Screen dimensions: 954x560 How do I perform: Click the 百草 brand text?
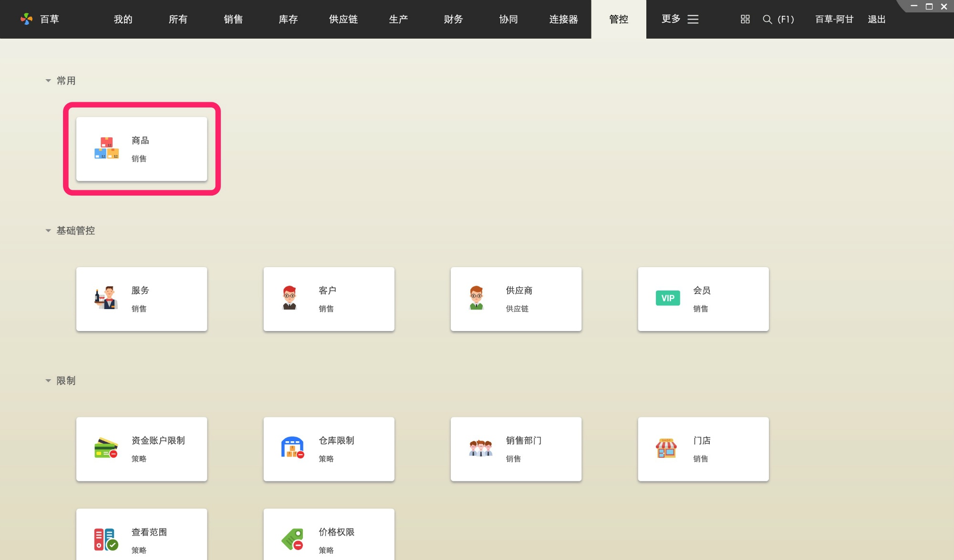50,19
